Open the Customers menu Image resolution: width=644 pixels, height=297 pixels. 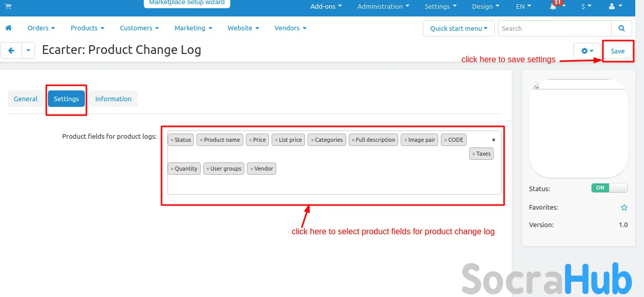(x=139, y=28)
